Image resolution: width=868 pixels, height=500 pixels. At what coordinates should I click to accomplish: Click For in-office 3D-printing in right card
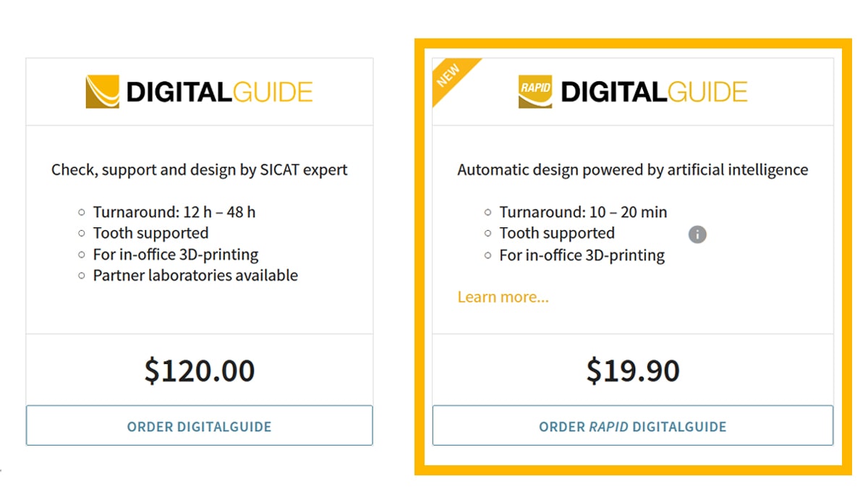point(582,255)
